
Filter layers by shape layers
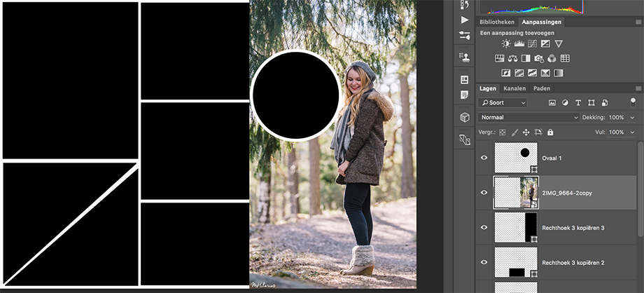click(x=591, y=103)
